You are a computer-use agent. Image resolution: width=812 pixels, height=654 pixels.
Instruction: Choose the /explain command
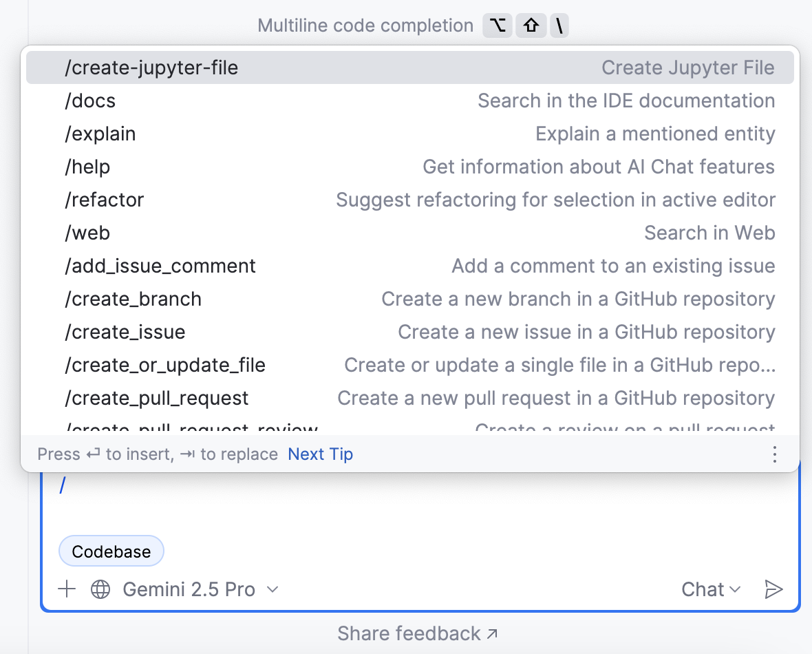100,134
